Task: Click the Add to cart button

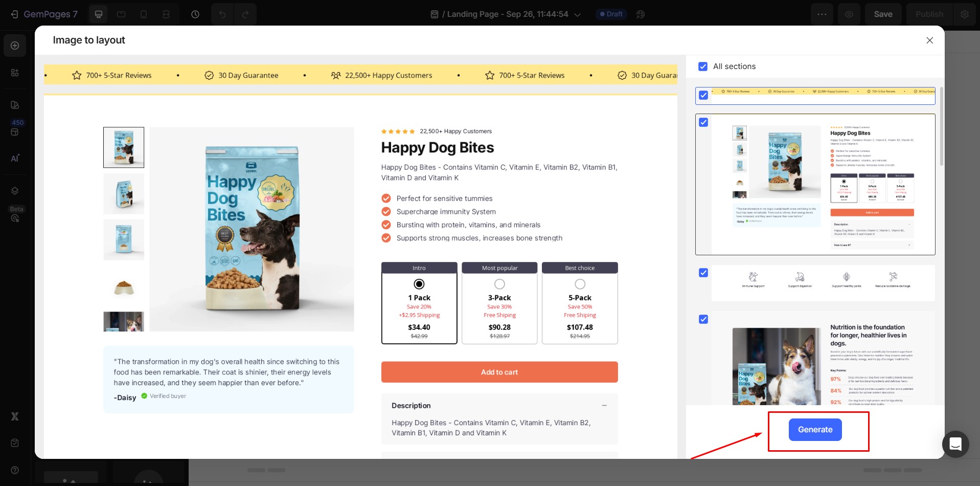Action: point(499,372)
